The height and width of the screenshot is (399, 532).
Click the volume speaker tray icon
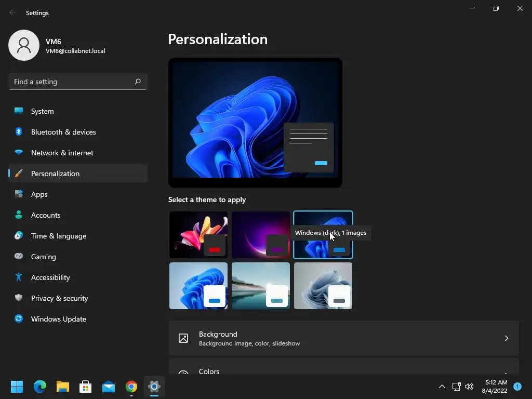[x=469, y=387]
